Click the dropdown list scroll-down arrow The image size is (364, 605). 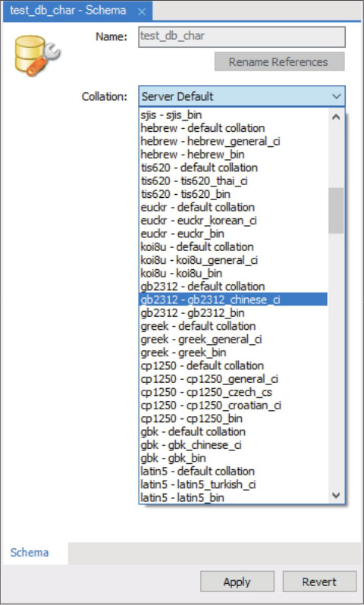[x=336, y=495]
